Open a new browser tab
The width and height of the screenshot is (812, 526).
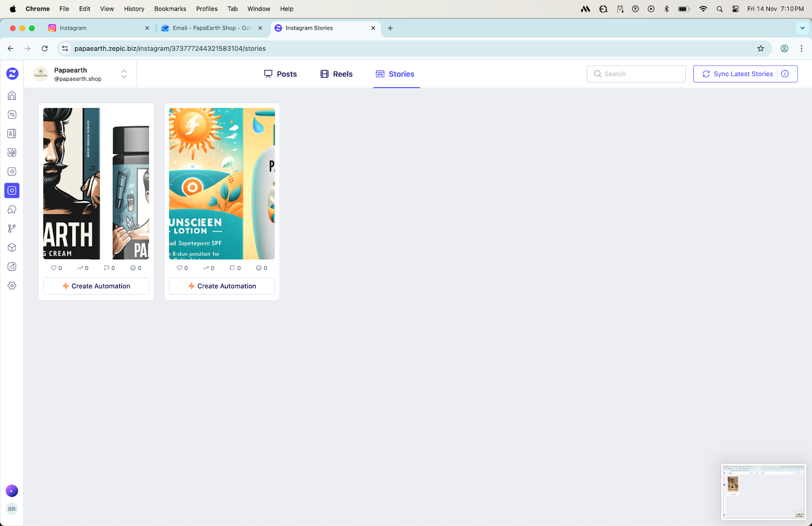tap(390, 28)
